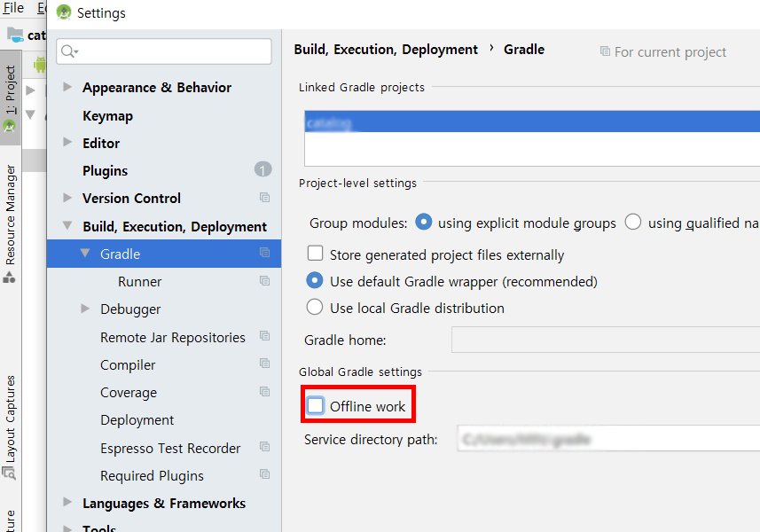
Task: Select using qualified names radio button
Action: pyautogui.click(x=633, y=223)
